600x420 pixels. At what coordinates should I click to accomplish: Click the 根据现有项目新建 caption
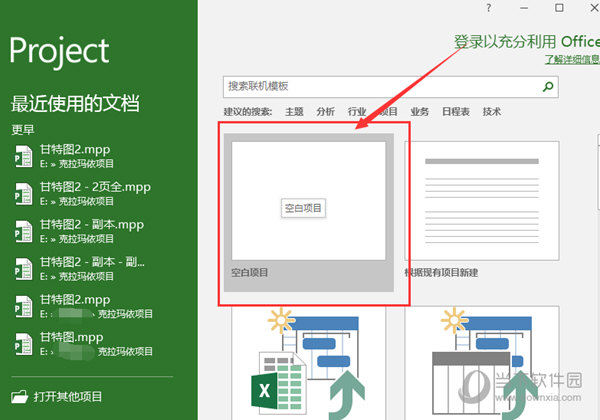pyautogui.click(x=441, y=273)
